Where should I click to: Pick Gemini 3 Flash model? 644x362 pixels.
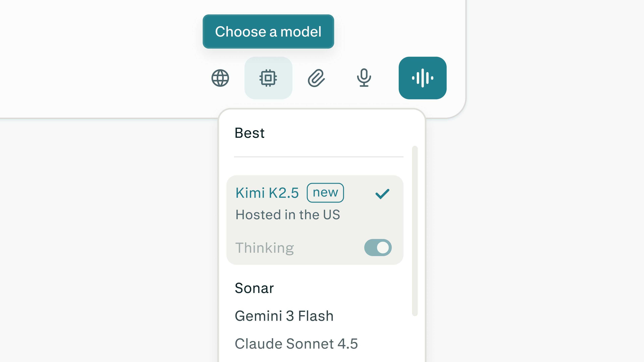pos(284,316)
